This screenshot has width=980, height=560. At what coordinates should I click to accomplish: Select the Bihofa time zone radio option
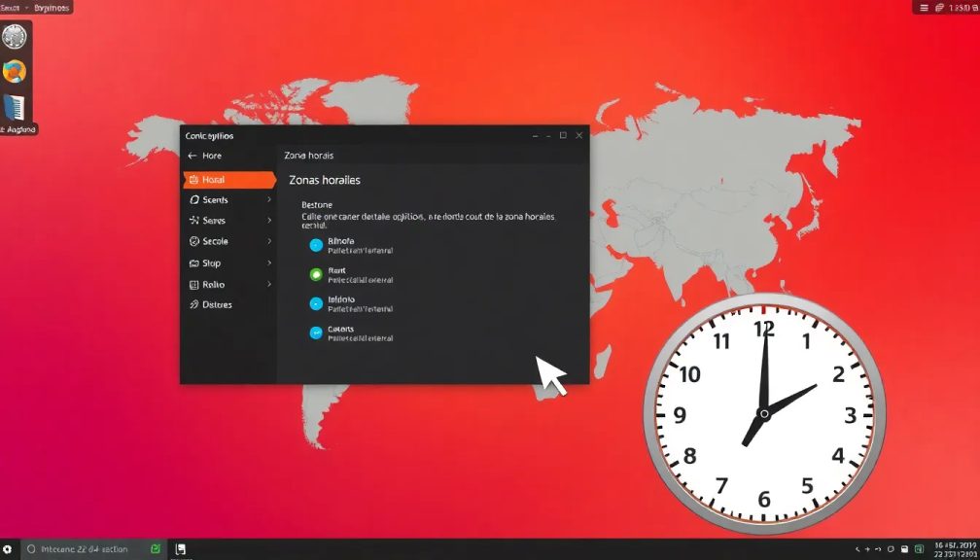pyautogui.click(x=315, y=245)
